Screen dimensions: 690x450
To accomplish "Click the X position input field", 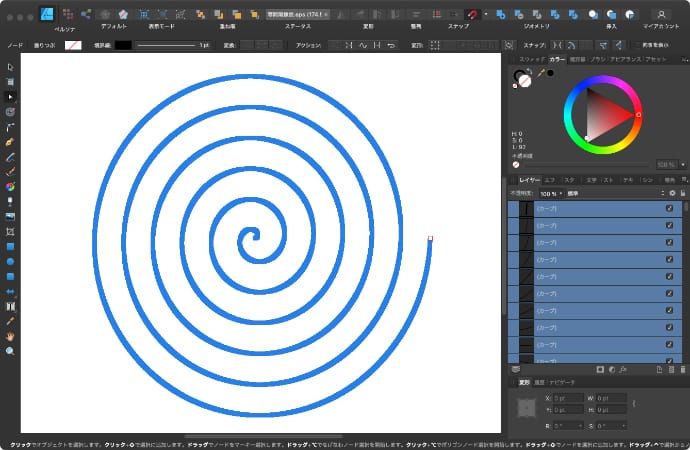I will point(565,398).
